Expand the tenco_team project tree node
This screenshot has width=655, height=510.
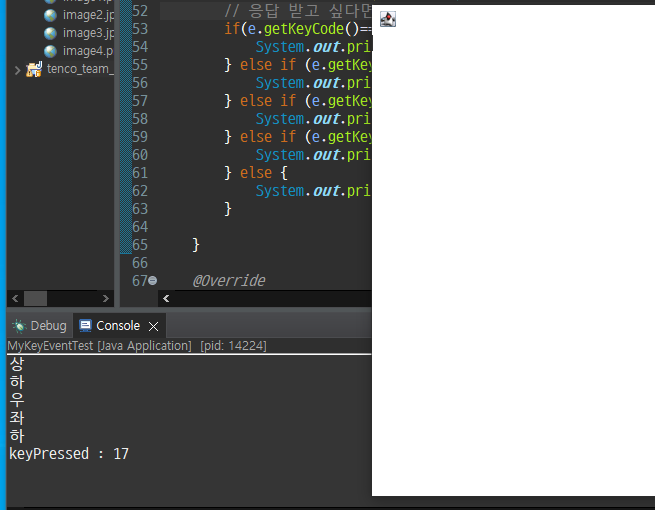coord(17,70)
